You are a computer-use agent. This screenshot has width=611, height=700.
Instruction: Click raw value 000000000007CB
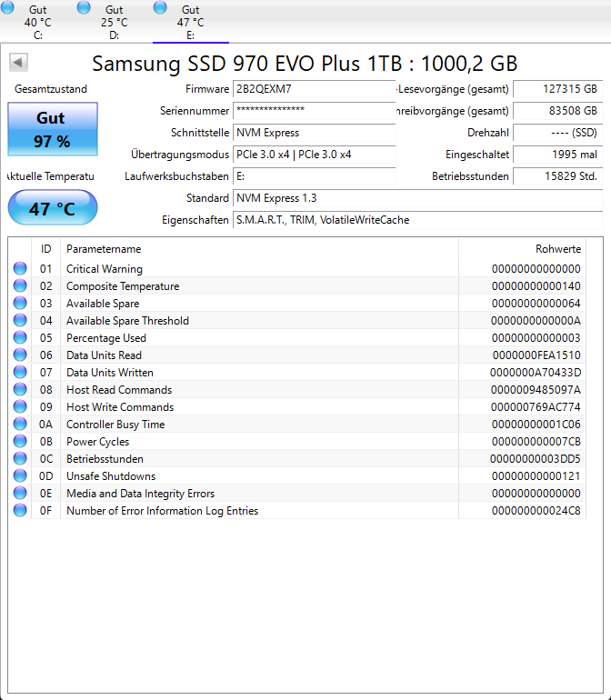(x=536, y=442)
